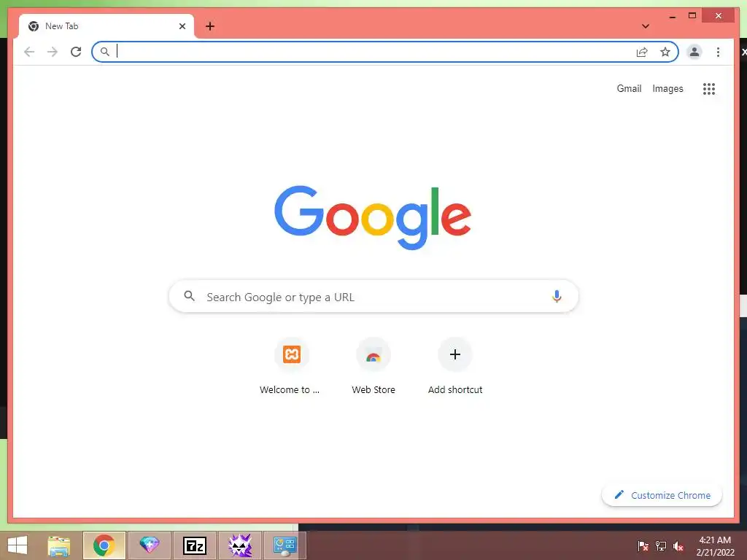
Task: Open the Control Panel taskbar icon
Action: 285,545
